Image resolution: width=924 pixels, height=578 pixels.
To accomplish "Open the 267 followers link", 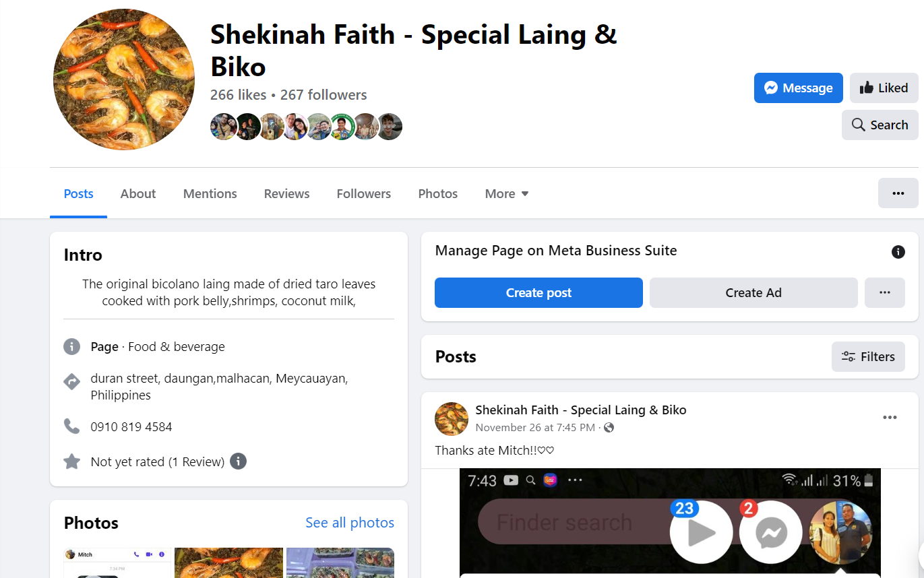I will pos(324,95).
